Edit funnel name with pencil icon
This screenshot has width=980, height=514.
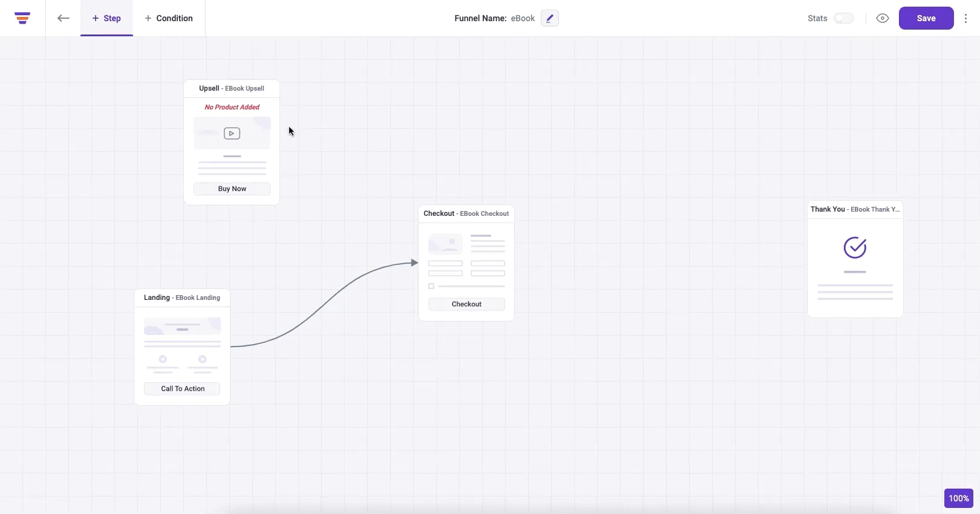[549, 18]
